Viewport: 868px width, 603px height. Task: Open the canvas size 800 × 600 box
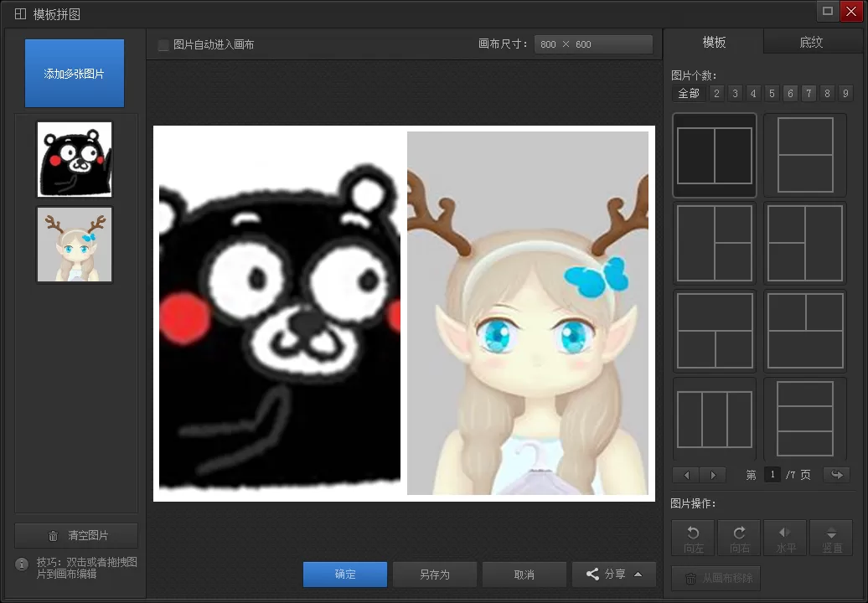point(593,44)
